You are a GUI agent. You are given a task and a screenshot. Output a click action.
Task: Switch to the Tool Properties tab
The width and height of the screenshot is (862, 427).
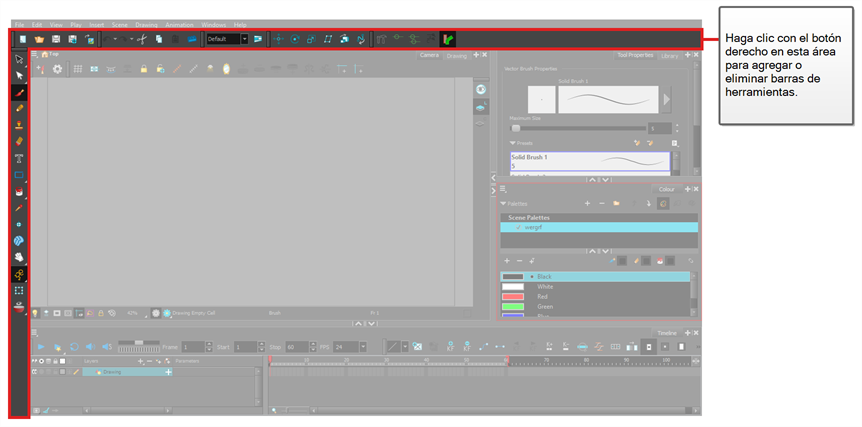(635, 55)
